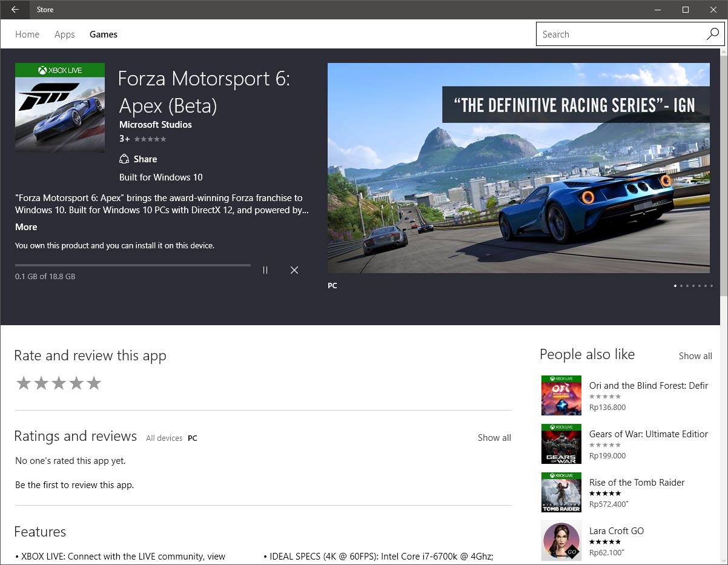Cancel the Forza download

pos(294,270)
